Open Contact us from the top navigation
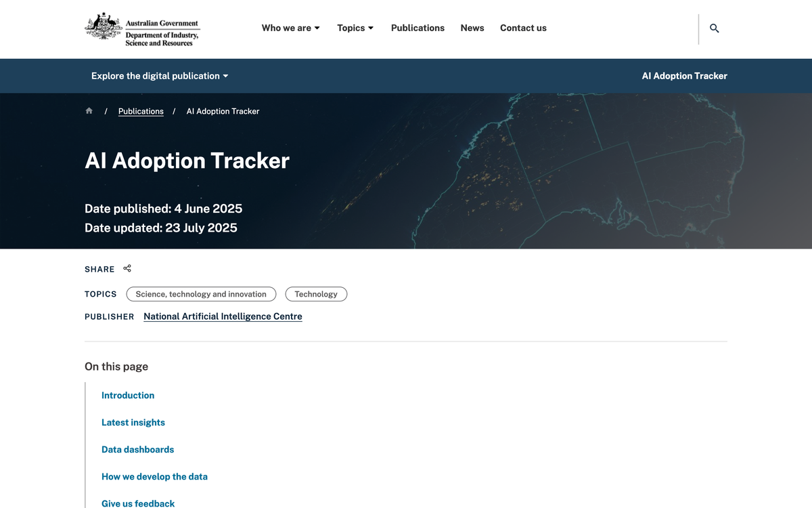 coord(523,28)
